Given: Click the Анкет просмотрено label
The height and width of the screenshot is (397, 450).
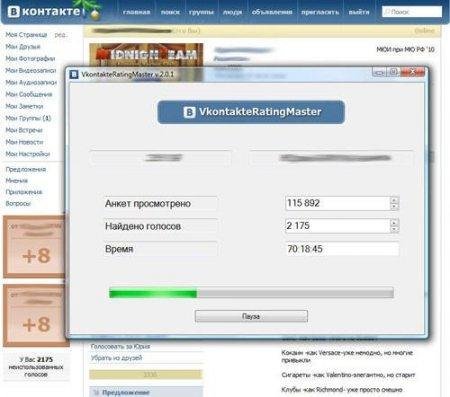Looking at the screenshot, I should 148,203.
